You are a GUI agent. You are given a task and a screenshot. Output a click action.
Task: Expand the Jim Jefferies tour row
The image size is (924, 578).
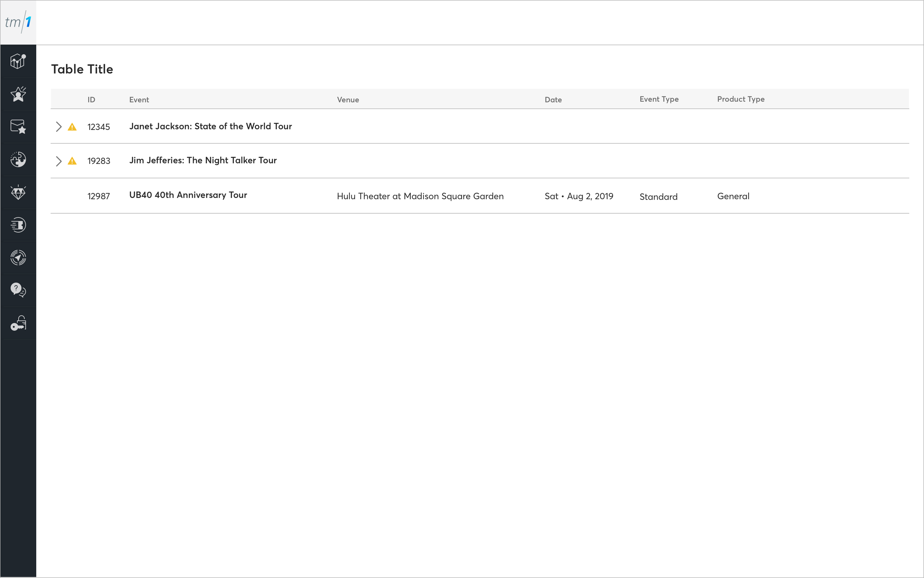pyautogui.click(x=58, y=161)
